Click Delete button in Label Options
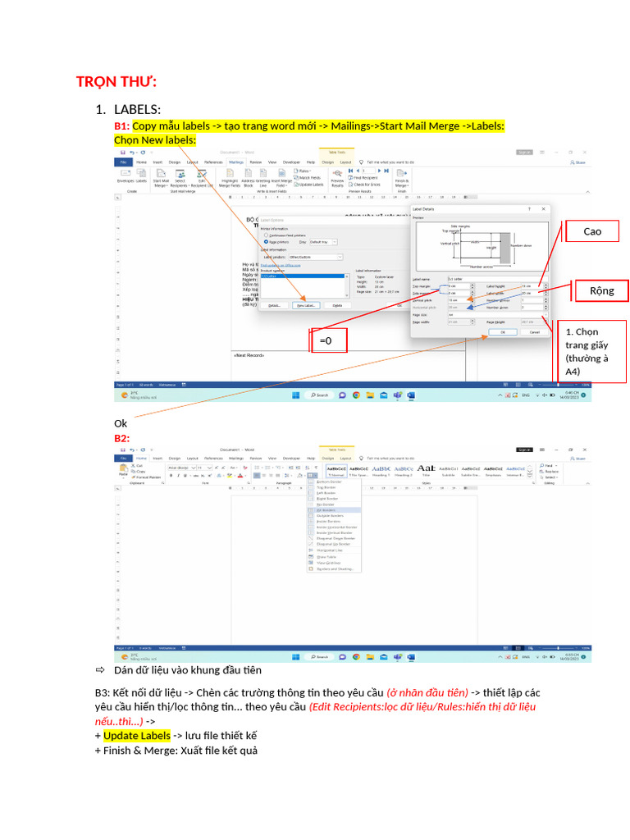630x840 pixels. (337, 305)
